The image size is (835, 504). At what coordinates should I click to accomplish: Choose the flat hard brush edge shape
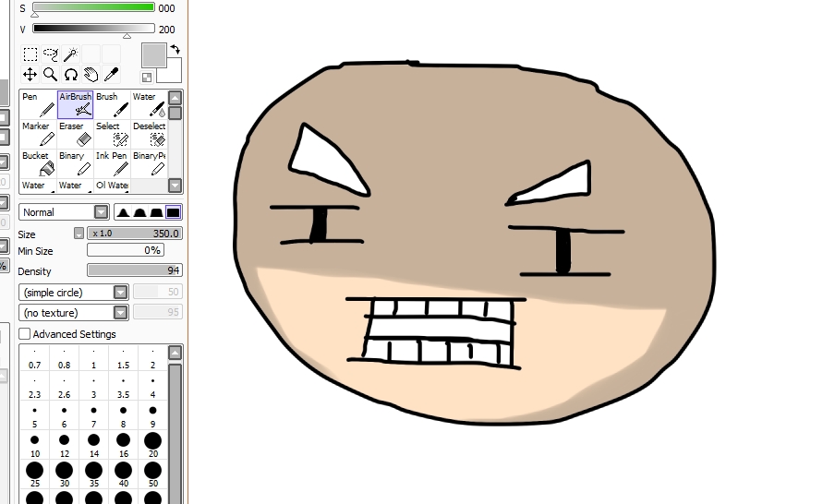173,212
